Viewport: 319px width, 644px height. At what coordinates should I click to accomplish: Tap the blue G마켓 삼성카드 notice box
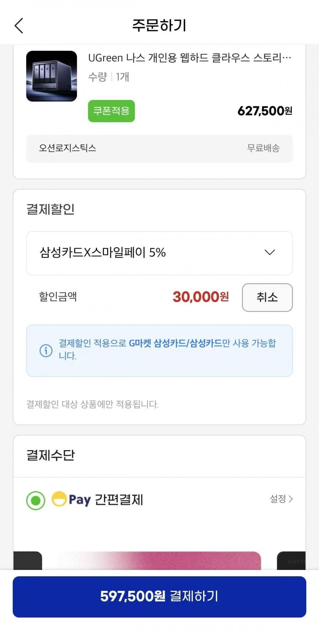click(x=159, y=351)
